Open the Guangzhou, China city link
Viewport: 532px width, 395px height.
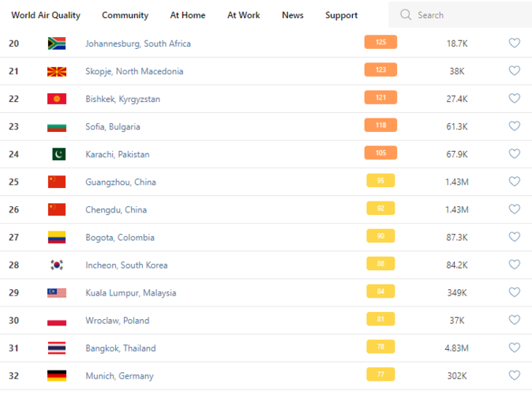click(121, 182)
